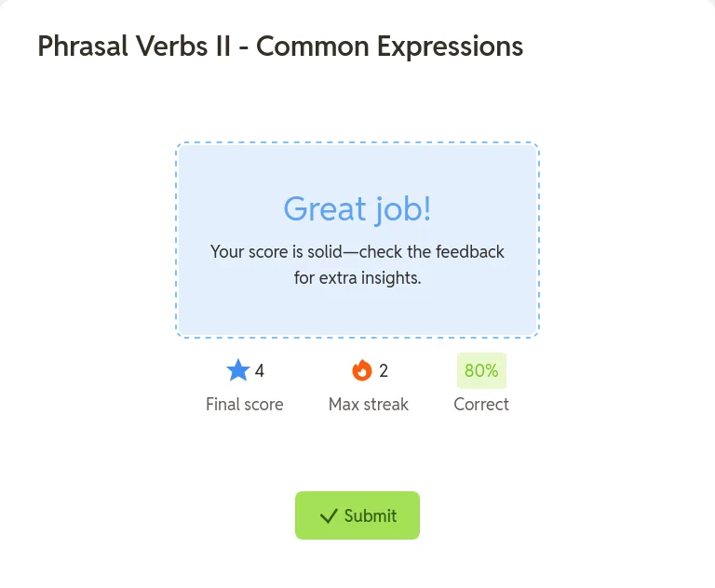
Task: Click the word 'job!' in the blue heading
Action: pos(402,208)
